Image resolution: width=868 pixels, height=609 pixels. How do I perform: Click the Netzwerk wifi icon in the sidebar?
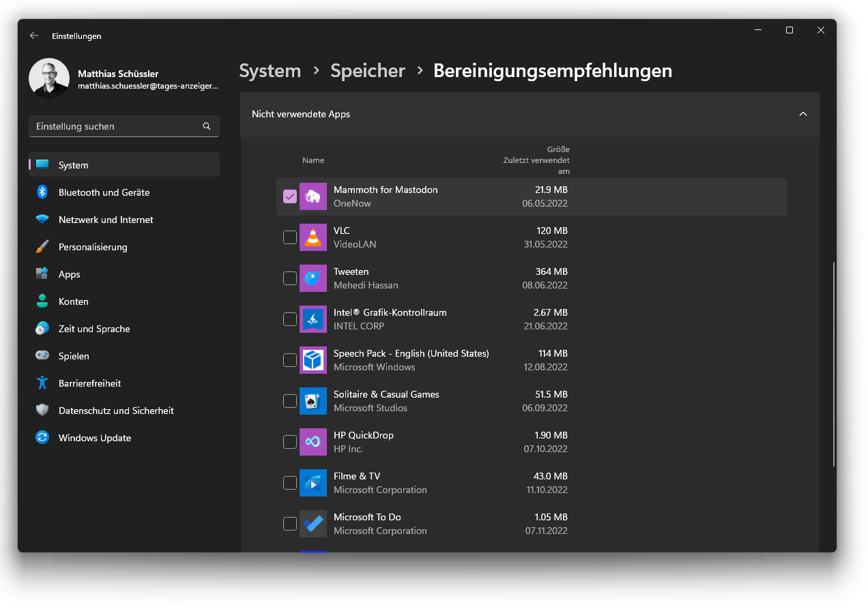tap(42, 220)
